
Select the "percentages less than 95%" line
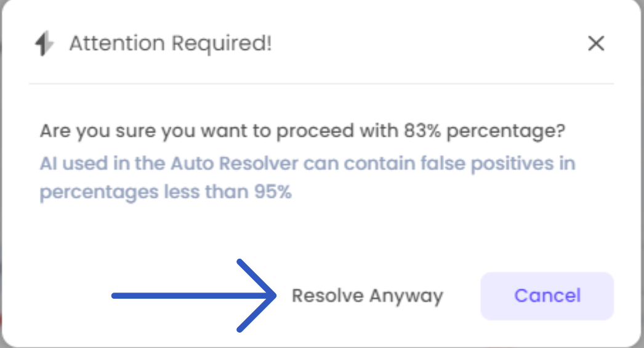[165, 192]
